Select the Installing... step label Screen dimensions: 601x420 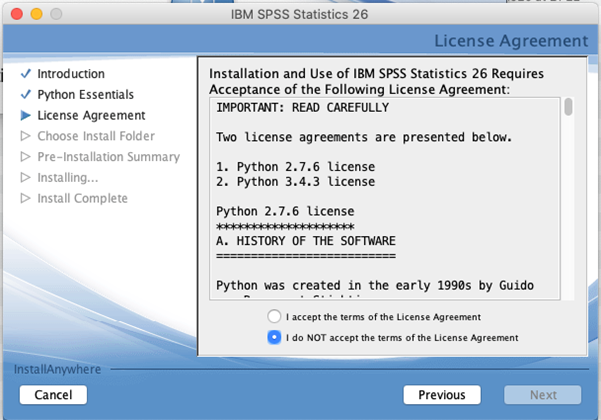click(x=68, y=177)
